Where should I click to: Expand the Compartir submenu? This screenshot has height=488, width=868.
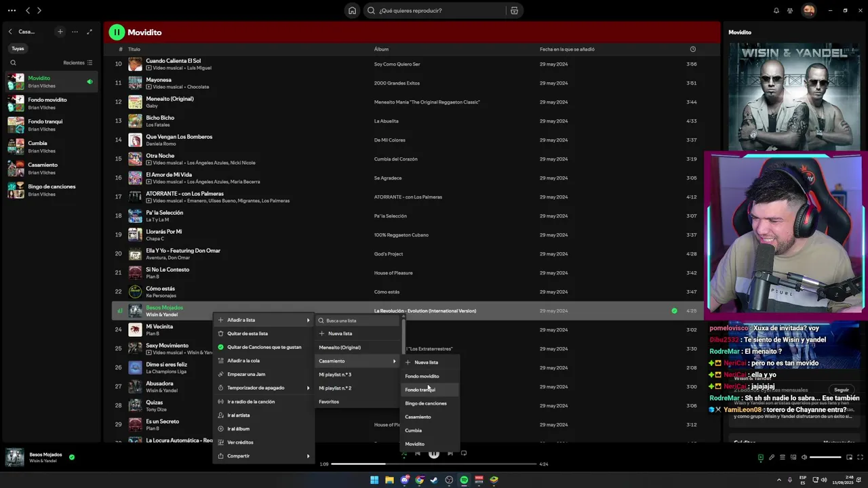pyautogui.click(x=264, y=456)
